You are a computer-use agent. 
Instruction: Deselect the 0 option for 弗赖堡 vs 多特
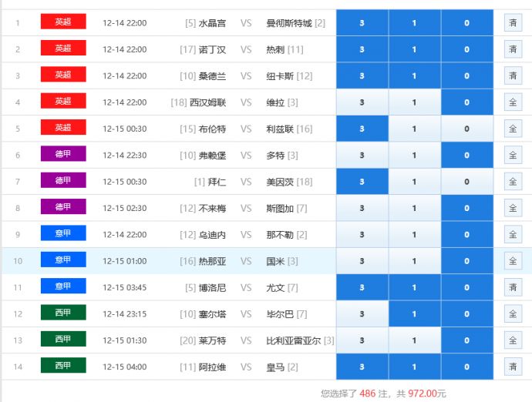466,156
